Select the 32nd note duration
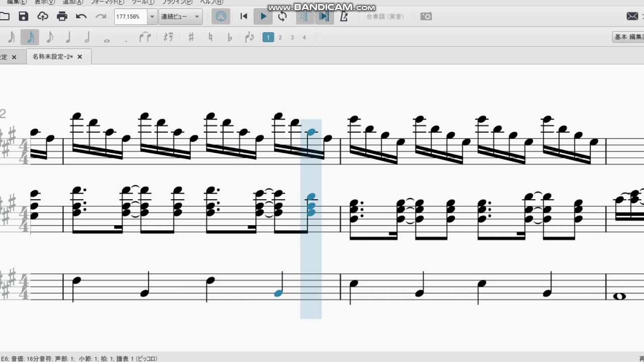Screen dimensions: 644x362 tap(11, 37)
